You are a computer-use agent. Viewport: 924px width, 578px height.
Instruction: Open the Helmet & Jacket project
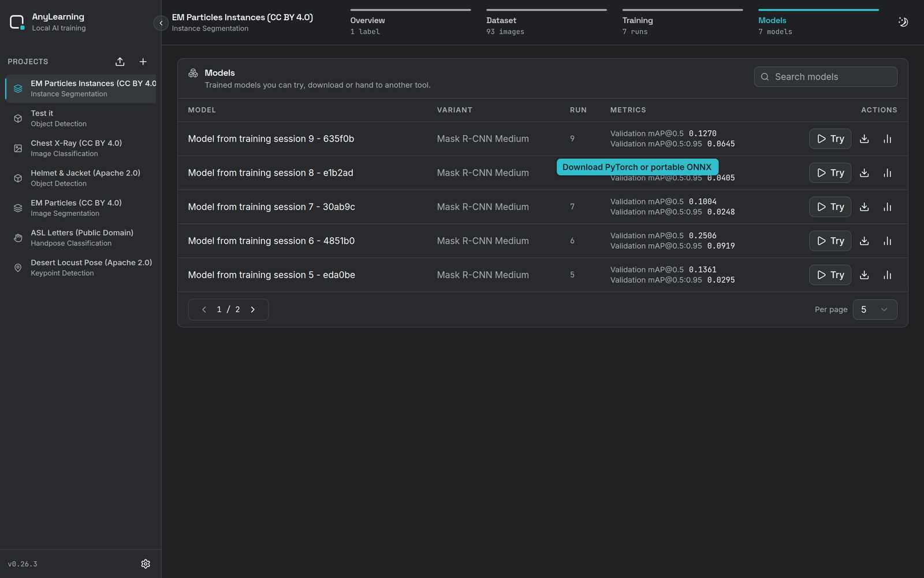tap(81, 178)
